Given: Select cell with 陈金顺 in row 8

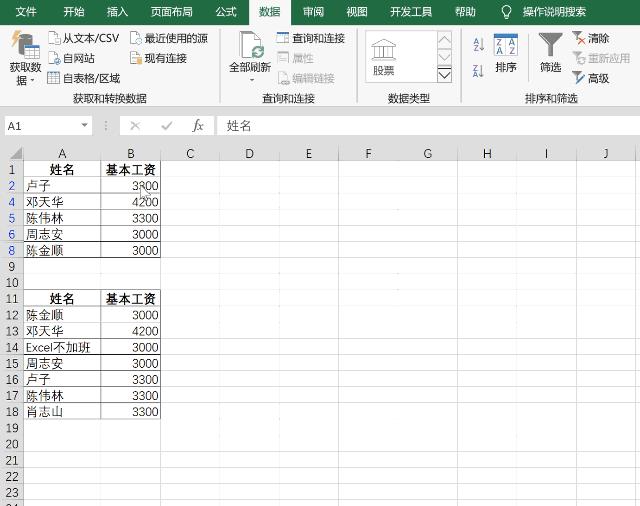Looking at the screenshot, I should 62,250.
